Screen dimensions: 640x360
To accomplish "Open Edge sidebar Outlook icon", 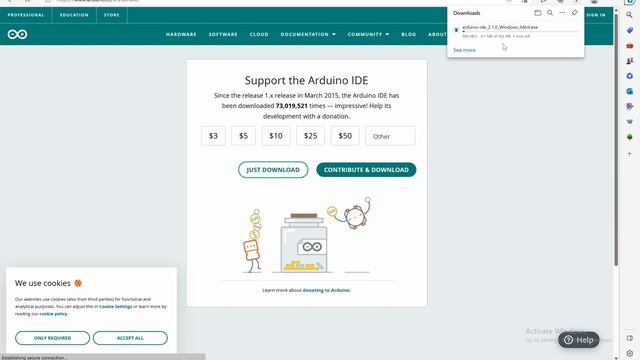I will [x=629, y=91].
